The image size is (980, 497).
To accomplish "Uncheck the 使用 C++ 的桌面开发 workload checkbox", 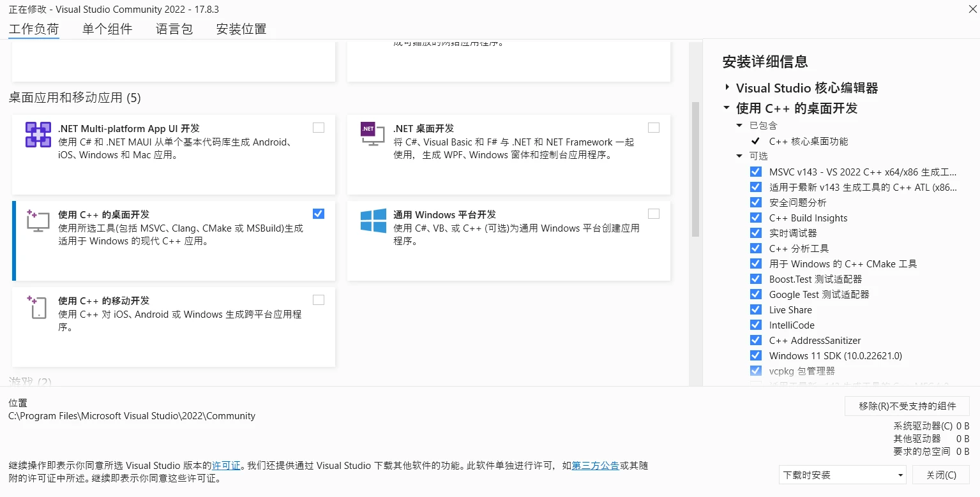I will coord(319,214).
